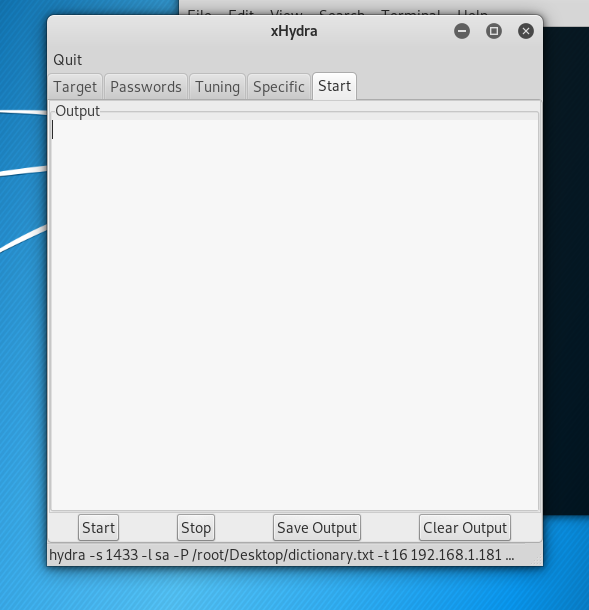Clear the output pane with Clear Output
Screen dimensions: 589x610
click(465, 528)
